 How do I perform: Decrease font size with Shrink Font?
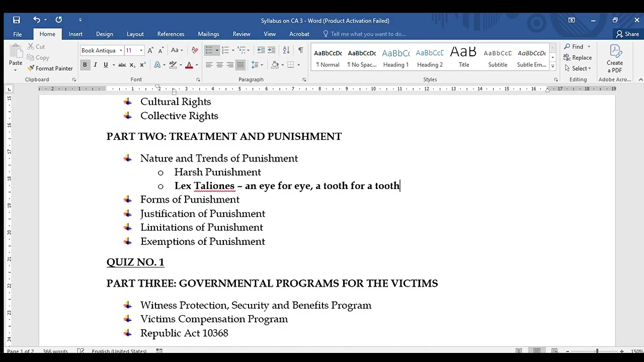[x=160, y=50]
